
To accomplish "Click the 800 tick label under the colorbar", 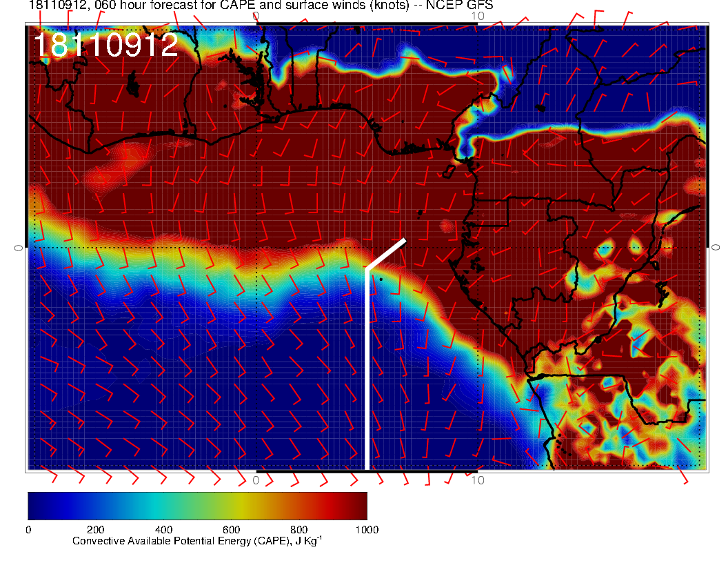I will [x=299, y=530].
